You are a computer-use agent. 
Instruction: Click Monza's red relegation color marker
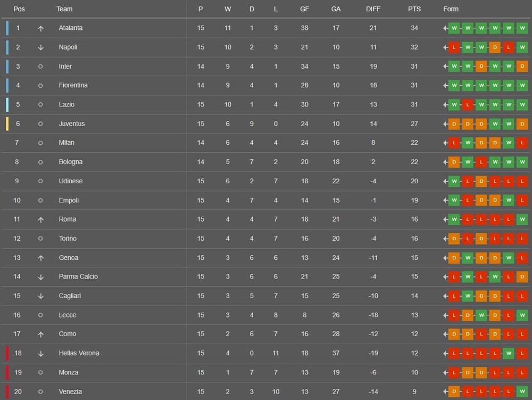tap(7, 372)
